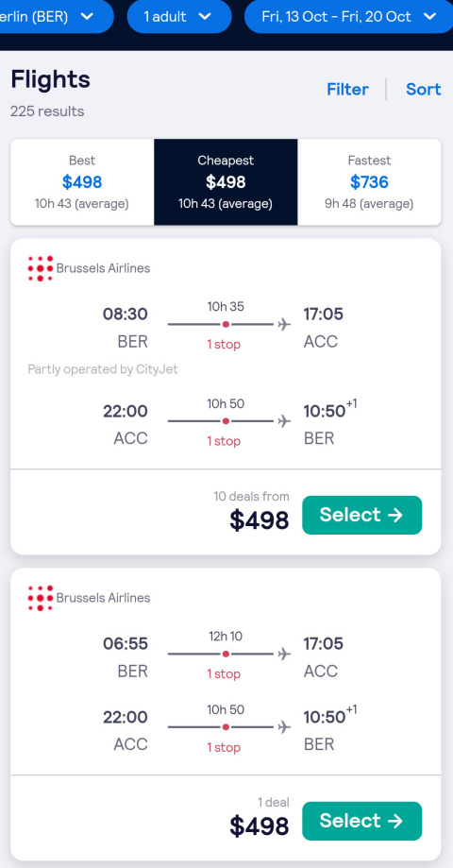Select the flight with 10 deals from $498
The height and width of the screenshot is (868, 453).
[x=361, y=515]
